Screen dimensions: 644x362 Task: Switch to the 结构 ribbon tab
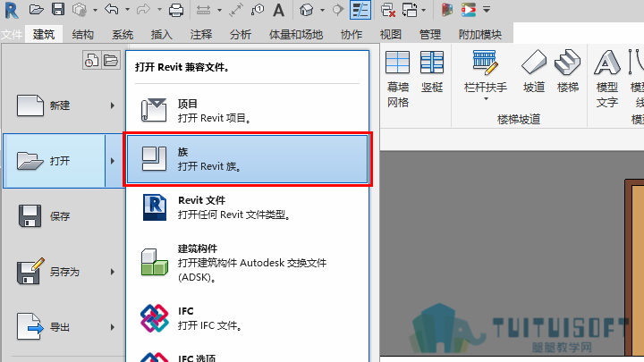(x=82, y=35)
